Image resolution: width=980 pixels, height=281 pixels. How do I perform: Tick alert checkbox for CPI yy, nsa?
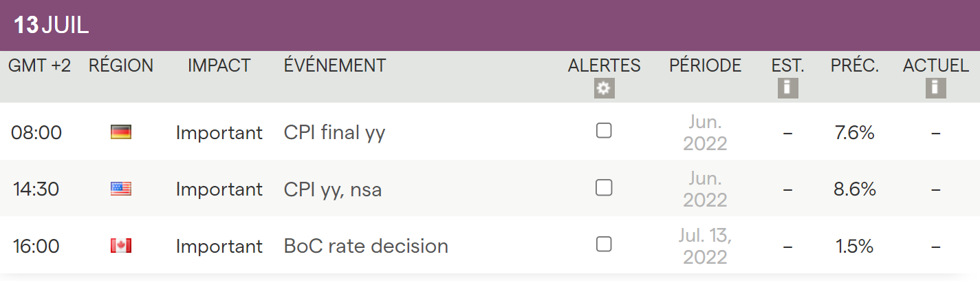pyautogui.click(x=604, y=187)
